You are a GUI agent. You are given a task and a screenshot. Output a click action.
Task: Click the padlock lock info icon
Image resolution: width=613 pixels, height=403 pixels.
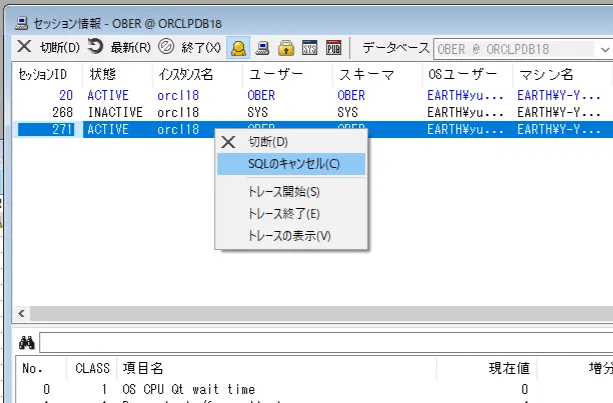tap(286, 48)
